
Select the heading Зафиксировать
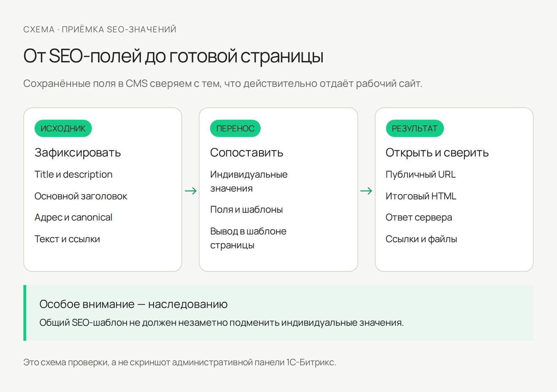(78, 152)
